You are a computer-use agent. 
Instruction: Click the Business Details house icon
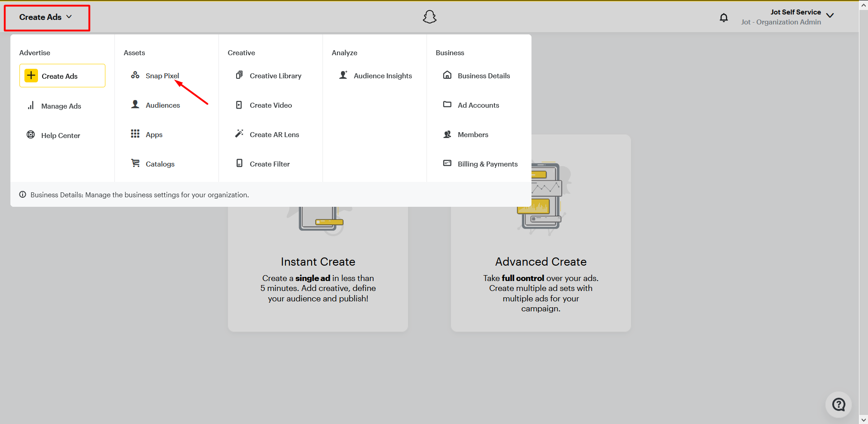pos(447,75)
